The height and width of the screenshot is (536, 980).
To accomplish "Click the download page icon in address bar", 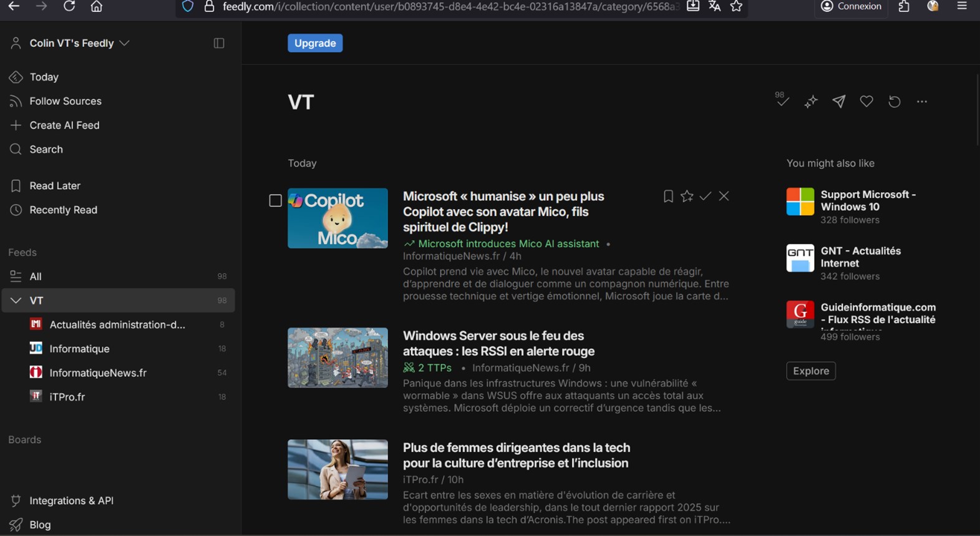I will click(693, 6).
